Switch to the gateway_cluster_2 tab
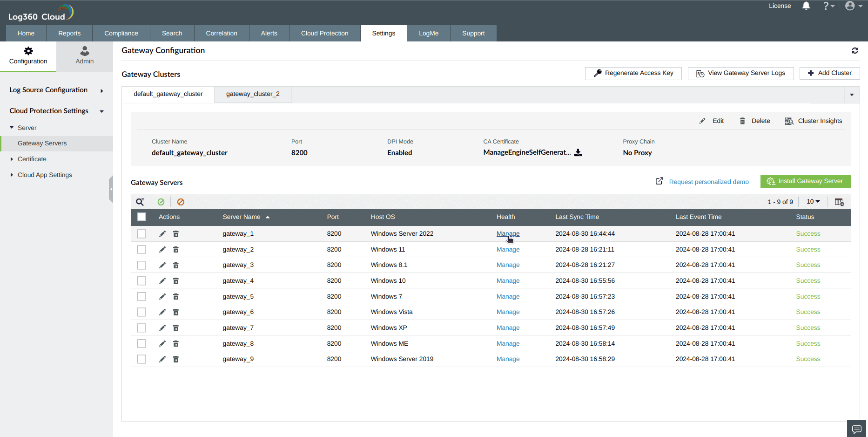This screenshot has width=868, height=437. coord(253,94)
